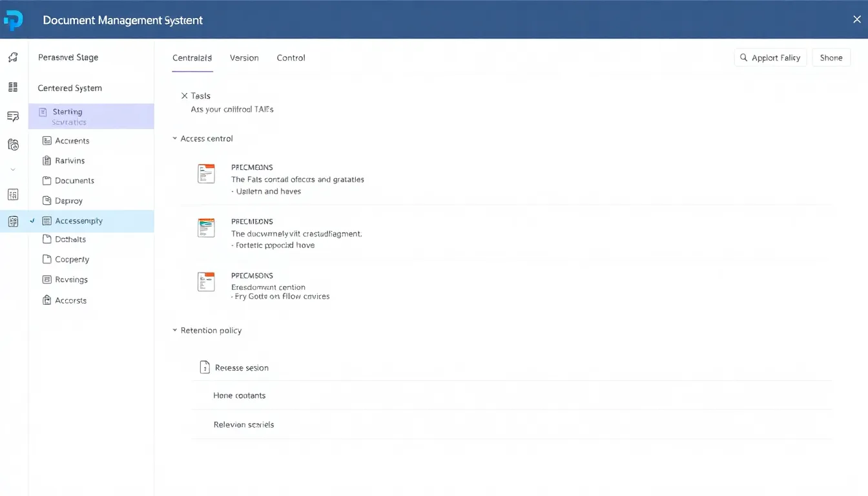Select the clock history icon in sidebar
The width and height of the screenshot is (868, 496).
tap(13, 144)
